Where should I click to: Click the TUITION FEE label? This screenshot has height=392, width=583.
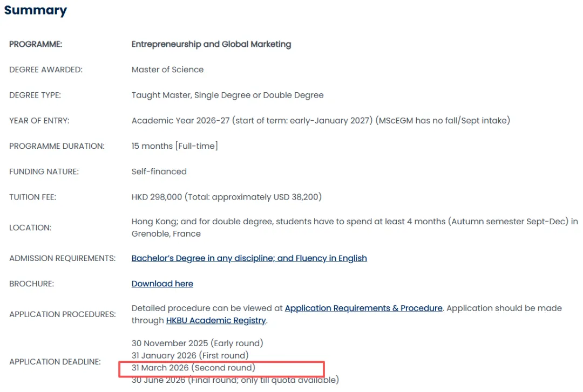coord(32,197)
